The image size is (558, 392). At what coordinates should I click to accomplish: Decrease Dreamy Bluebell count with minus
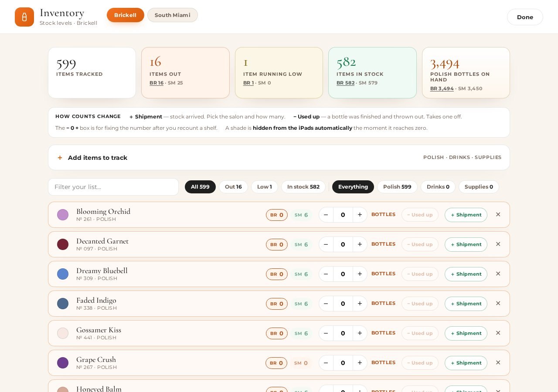(326, 274)
